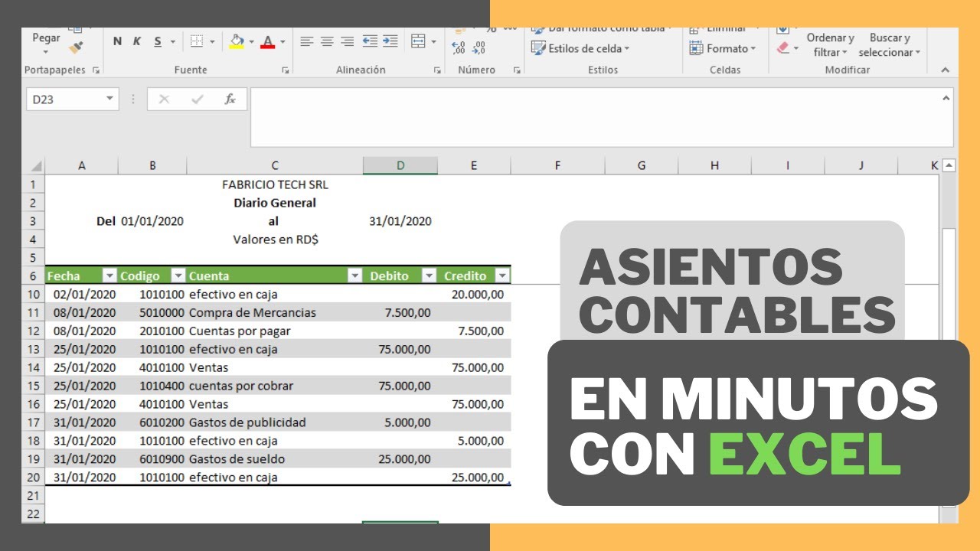Viewport: 980px width, 551px height.
Task: Click Ordenar y filtrar button
Action: 830,44
